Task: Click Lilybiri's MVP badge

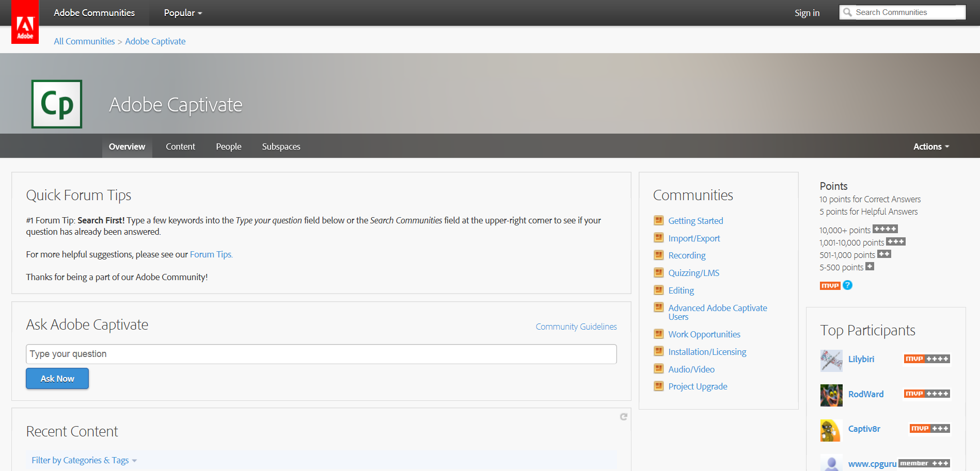Action: click(927, 359)
